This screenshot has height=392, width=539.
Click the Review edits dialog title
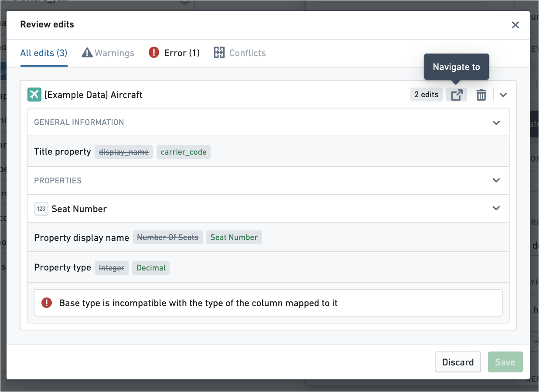(47, 24)
